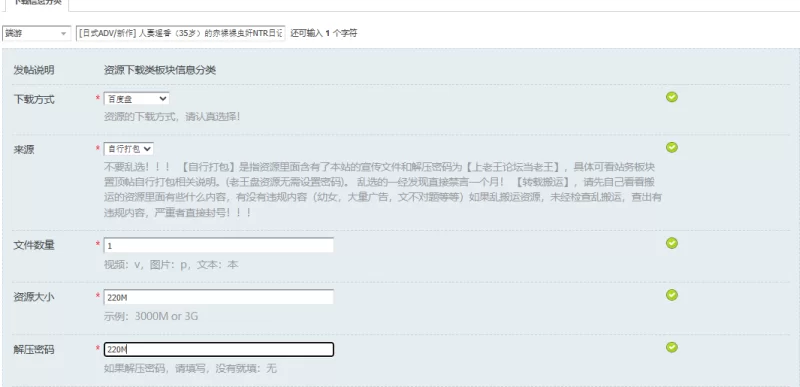Image resolution: width=800 pixels, height=387 pixels.
Task: Click the 资源大小 label
Action: tap(34, 297)
